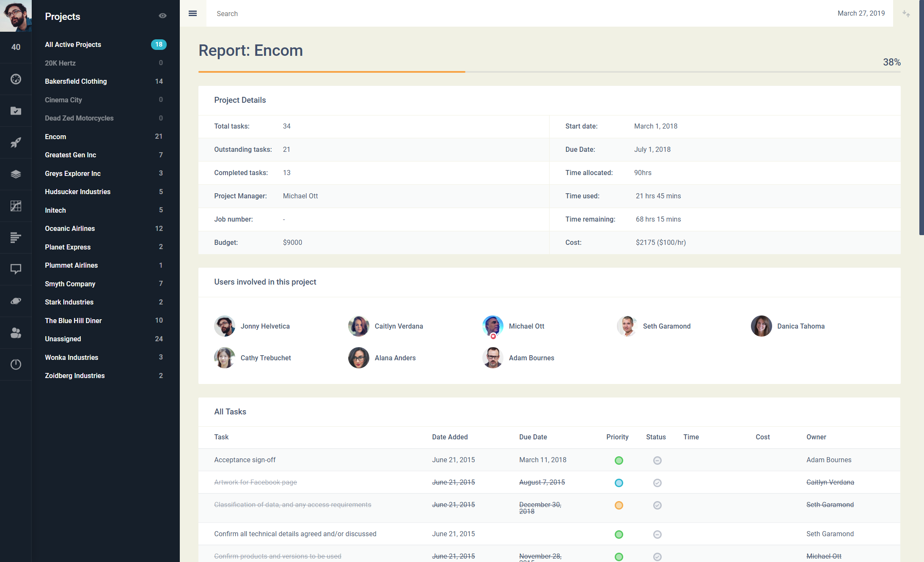Screen dimensions: 924x562
Task: Open the grid chart sidebar icon
Action: (16, 206)
